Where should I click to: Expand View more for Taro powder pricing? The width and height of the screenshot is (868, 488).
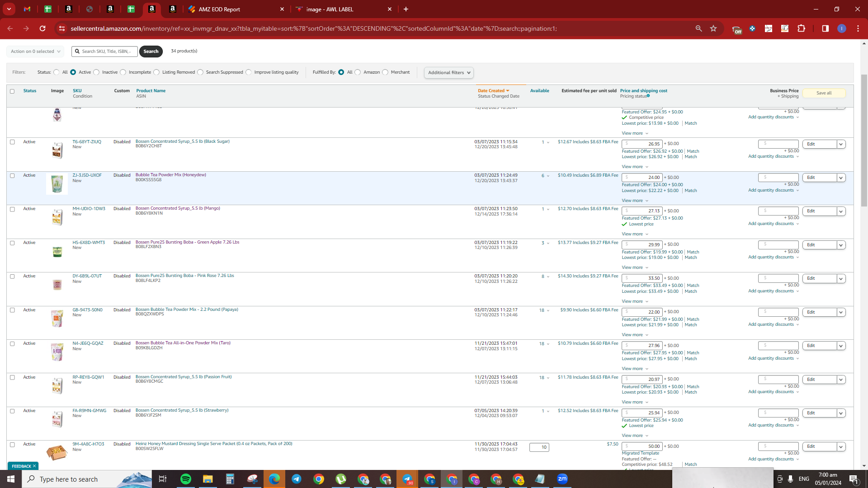click(635, 369)
